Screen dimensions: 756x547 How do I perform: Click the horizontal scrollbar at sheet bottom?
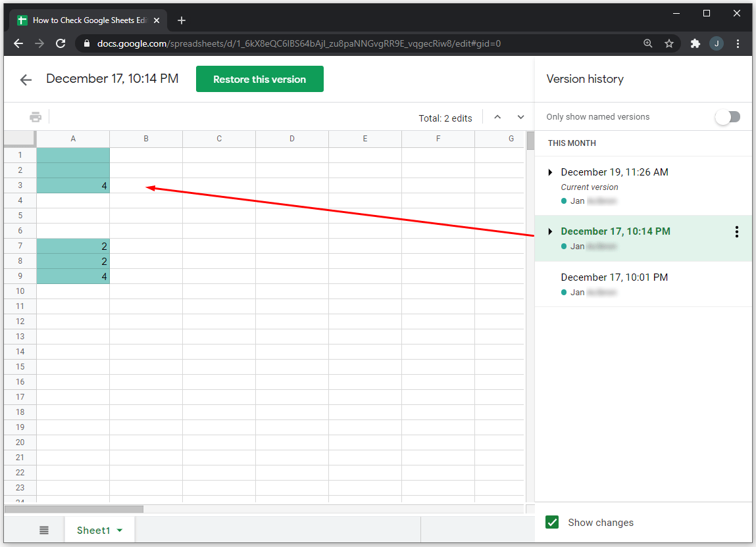(74, 509)
